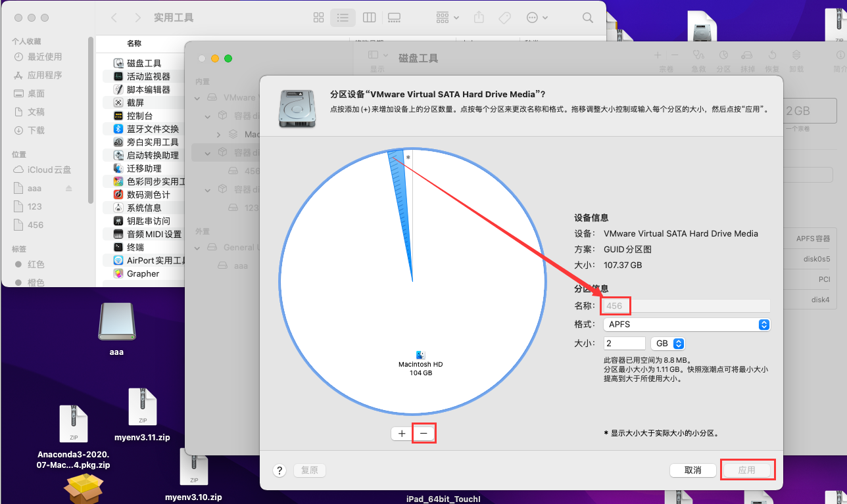Select Migration Assistant (迁移助理) icon
Image resolution: width=847 pixels, height=504 pixels.
click(x=118, y=168)
